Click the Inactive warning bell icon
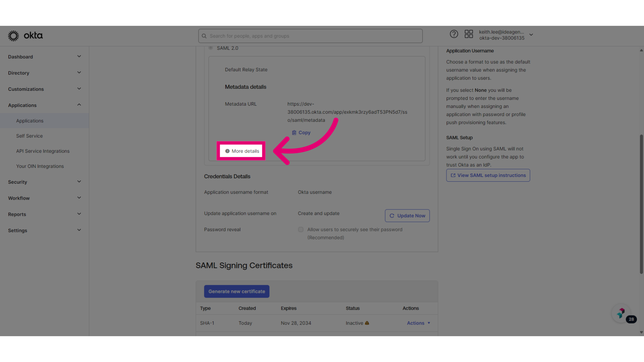The height and width of the screenshot is (362, 644). tap(367, 323)
